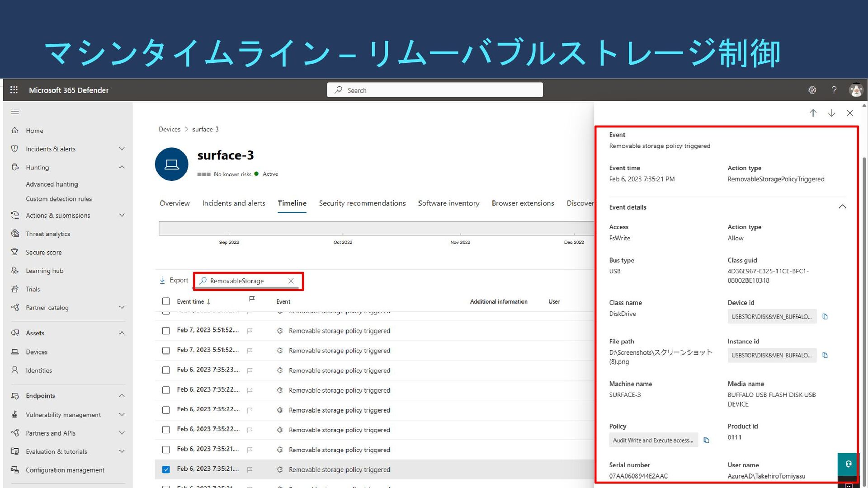The image size is (868, 488).
Task: Check the third Feb 6 7:35:22 row
Action: coord(166,430)
